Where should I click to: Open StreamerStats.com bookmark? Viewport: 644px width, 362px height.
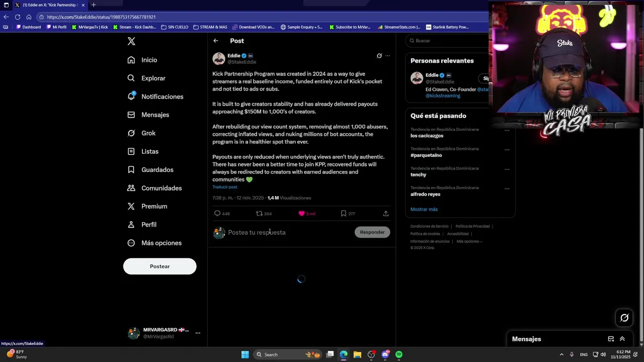399,27
